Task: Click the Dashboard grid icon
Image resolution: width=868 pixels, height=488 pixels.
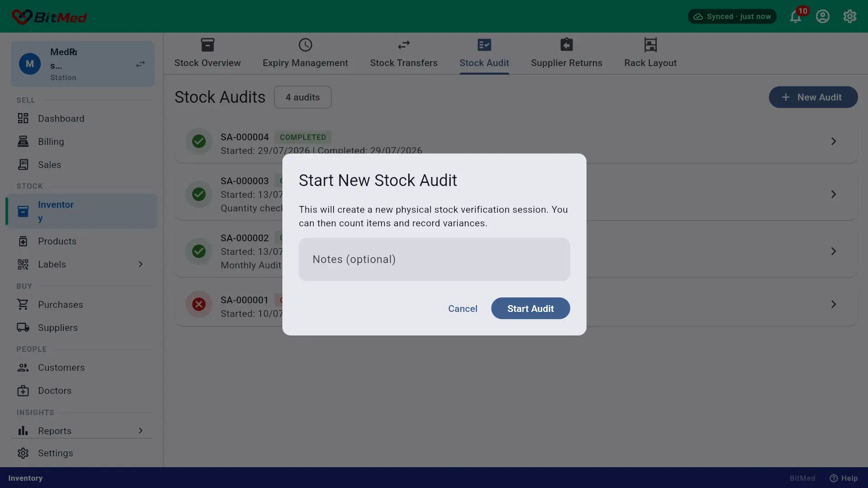Action: click(x=23, y=119)
